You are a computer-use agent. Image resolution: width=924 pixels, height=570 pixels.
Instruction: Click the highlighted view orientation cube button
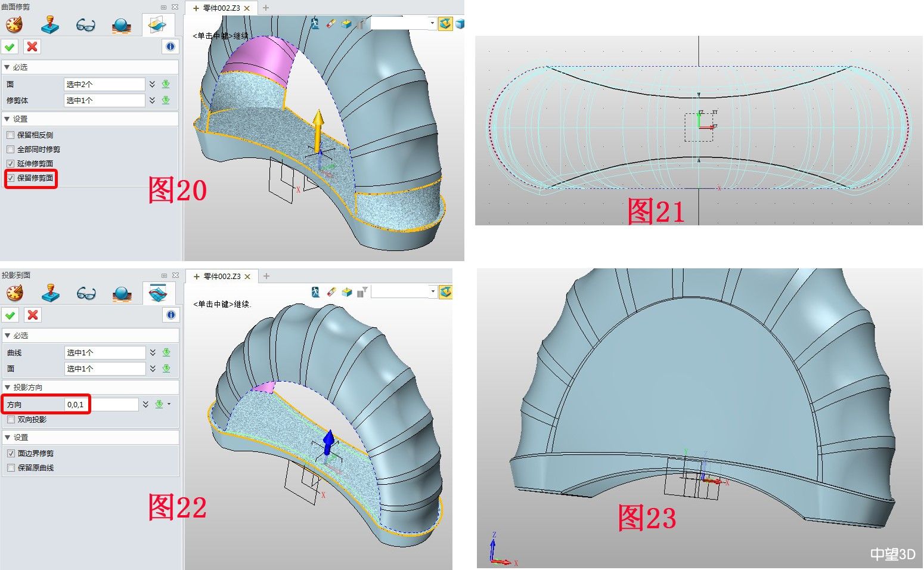click(444, 23)
